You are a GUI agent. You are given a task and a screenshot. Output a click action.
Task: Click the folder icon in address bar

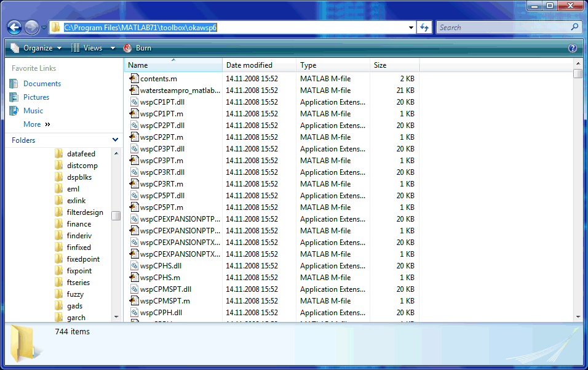pos(55,27)
